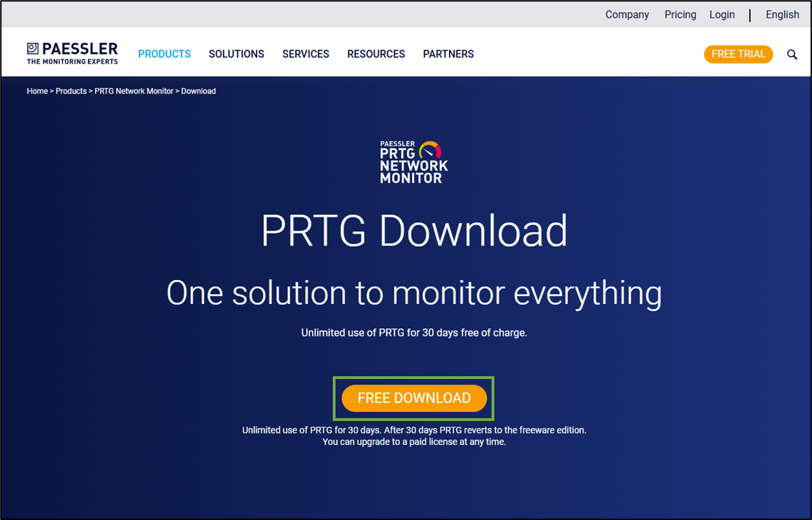Click "Unlimited use of PRTG for 30 days free of charge."
Image resolution: width=812 pixels, height=520 pixels.
(415, 333)
